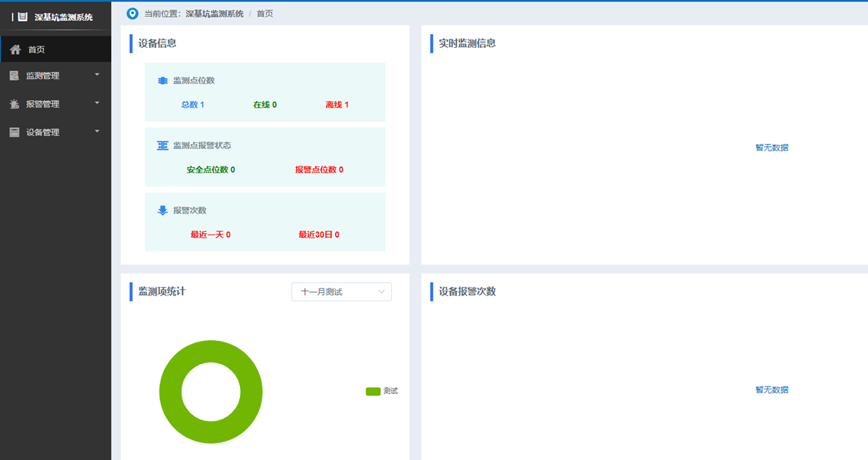Toggle the 测试 legend item in chart
The height and width of the screenshot is (460, 868).
point(382,391)
